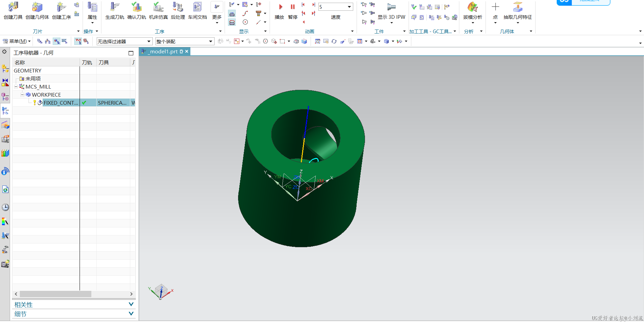Viewport: 644px width, 322px height.
Task: Close the _model1.prt tab
Action: click(187, 51)
